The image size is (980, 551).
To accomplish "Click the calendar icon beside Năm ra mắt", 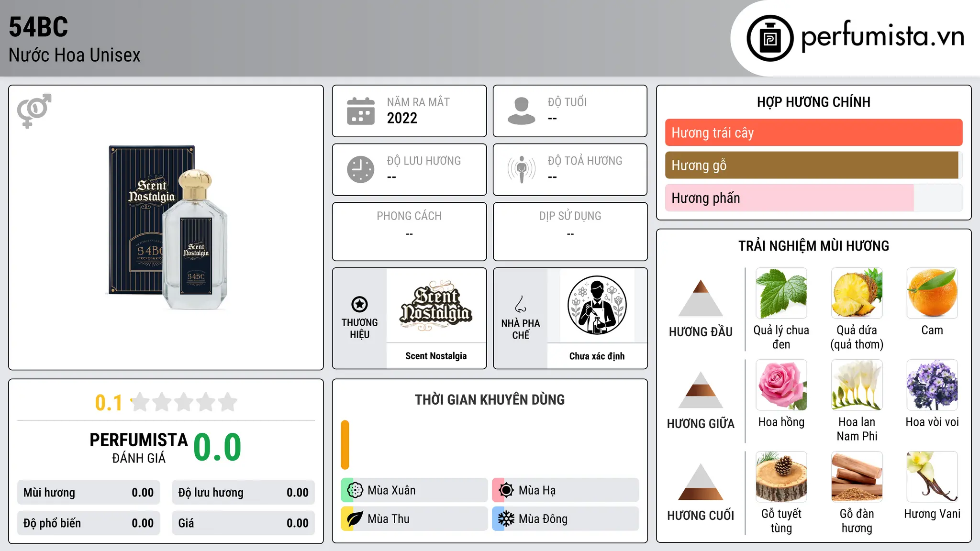I will point(361,111).
